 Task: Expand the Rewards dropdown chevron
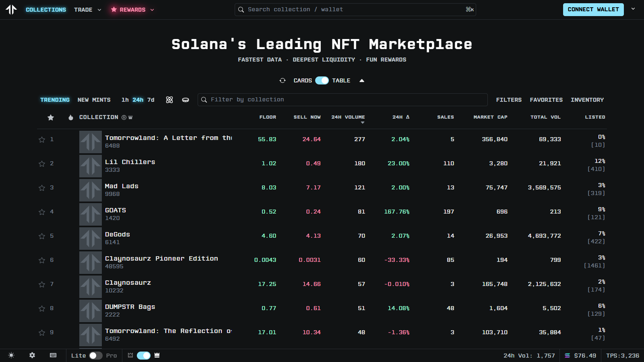(x=152, y=10)
